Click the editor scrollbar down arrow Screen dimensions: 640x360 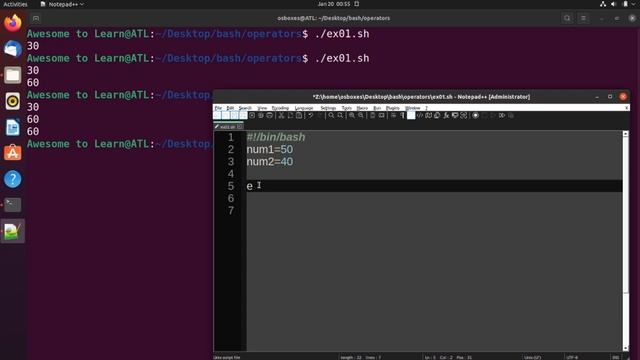tap(625, 348)
